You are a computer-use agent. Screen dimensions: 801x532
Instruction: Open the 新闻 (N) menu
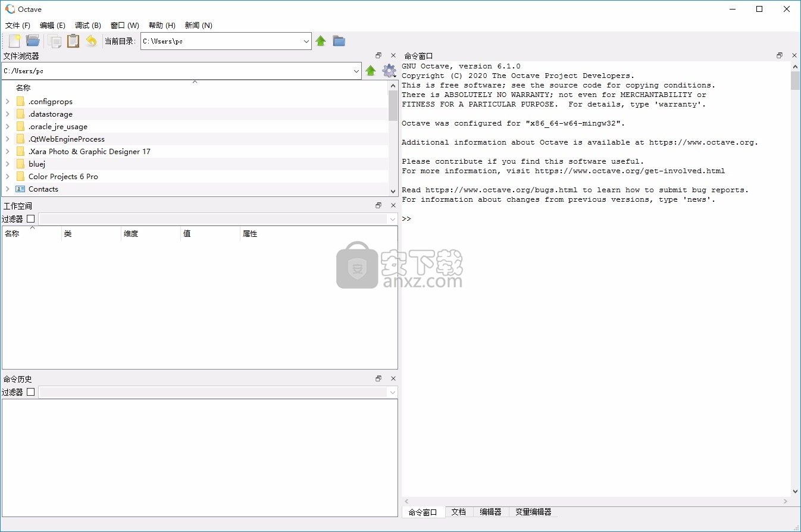198,25
